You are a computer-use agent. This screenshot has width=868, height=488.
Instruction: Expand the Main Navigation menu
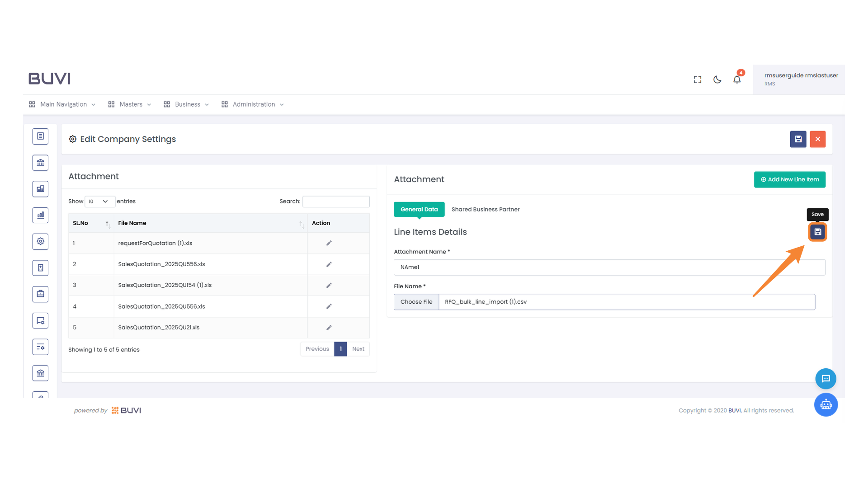click(x=62, y=104)
